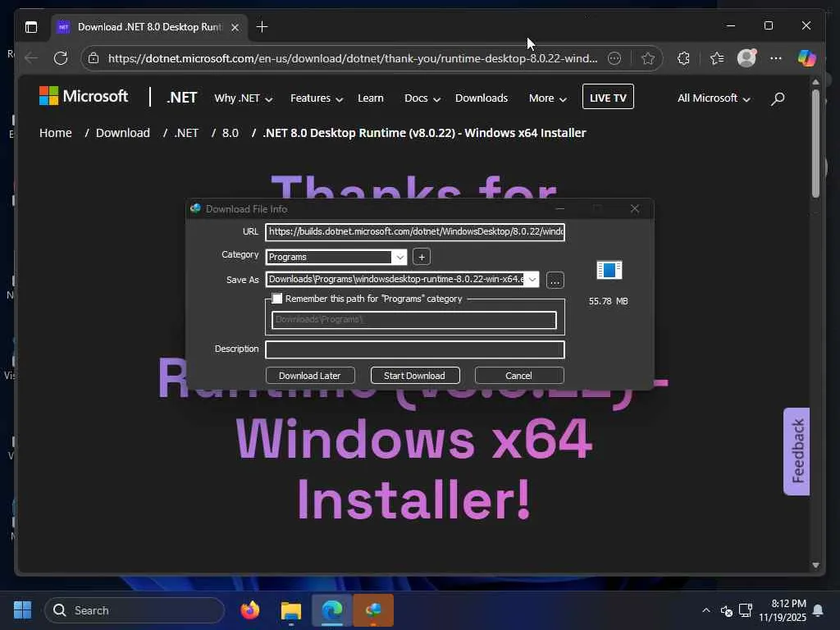Open File Explorer from the taskbar

click(291, 610)
